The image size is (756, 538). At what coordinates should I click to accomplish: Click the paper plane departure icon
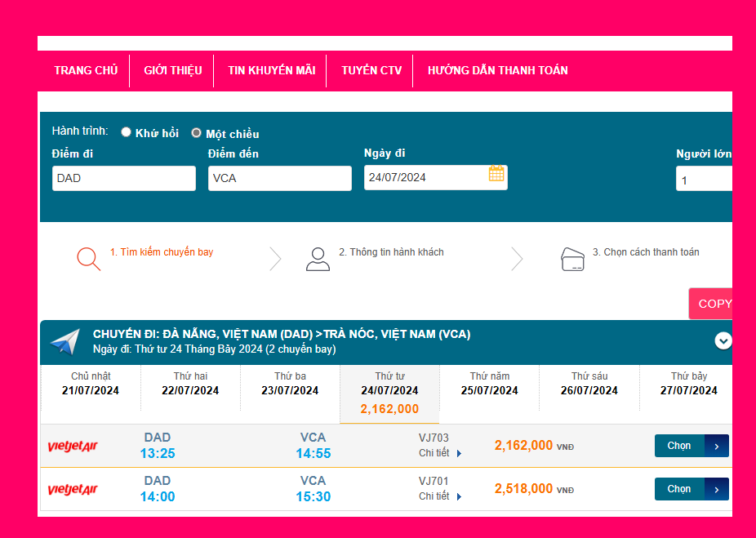coord(66,341)
